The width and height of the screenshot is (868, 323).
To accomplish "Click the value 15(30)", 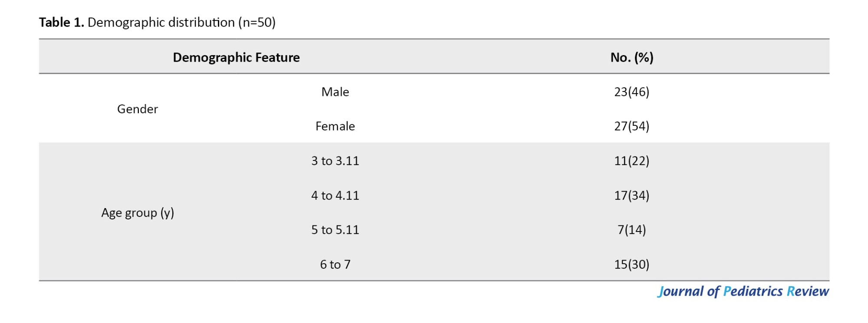I will tap(631, 264).
